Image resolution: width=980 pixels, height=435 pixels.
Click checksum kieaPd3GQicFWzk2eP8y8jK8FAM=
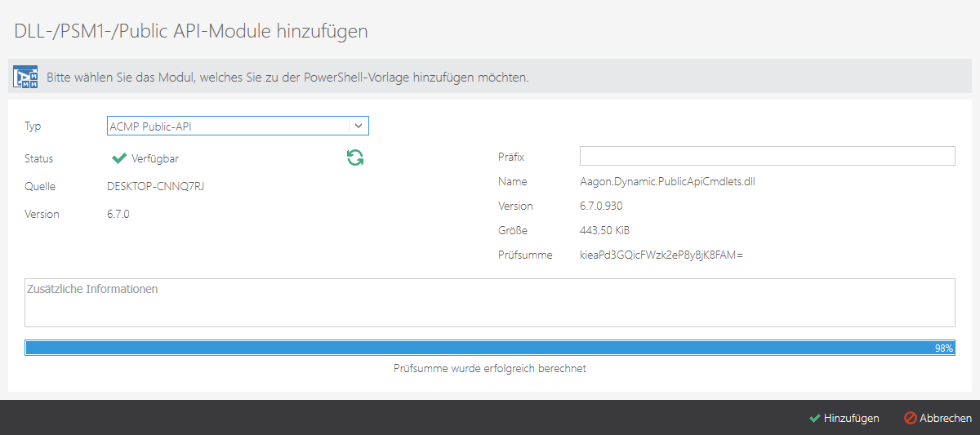[x=661, y=255]
